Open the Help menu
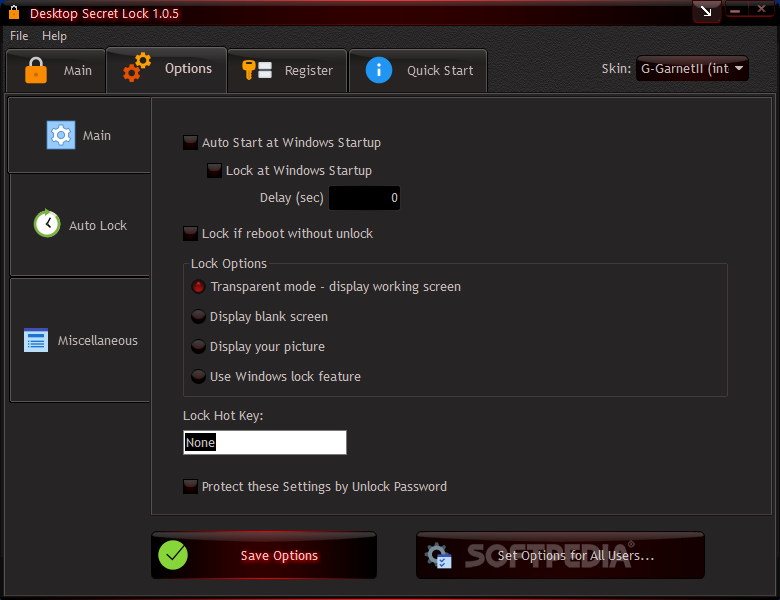The height and width of the screenshot is (600, 780). 54,36
